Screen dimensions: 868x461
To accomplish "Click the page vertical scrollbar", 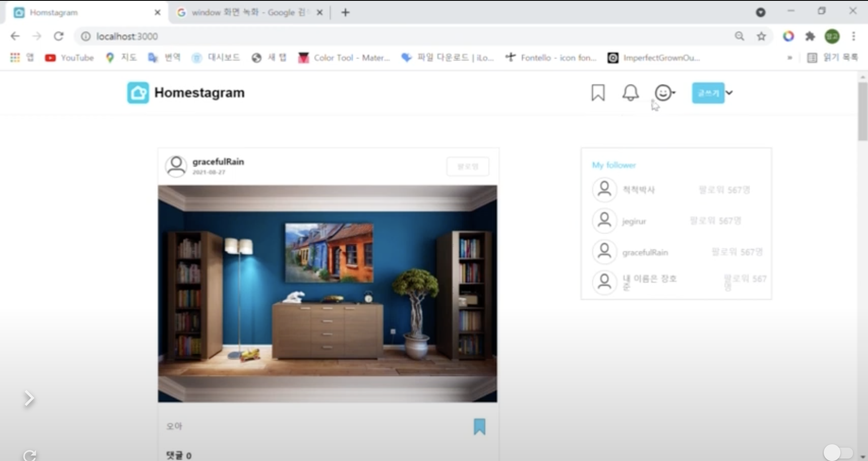I will (862, 112).
